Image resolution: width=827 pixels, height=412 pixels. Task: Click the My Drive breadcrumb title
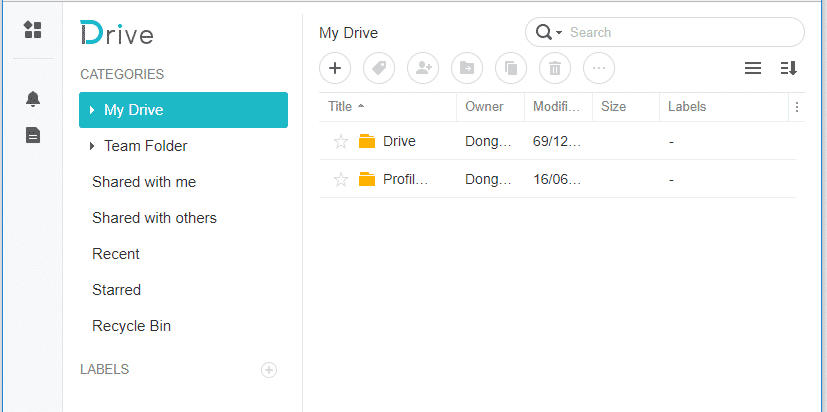(349, 33)
